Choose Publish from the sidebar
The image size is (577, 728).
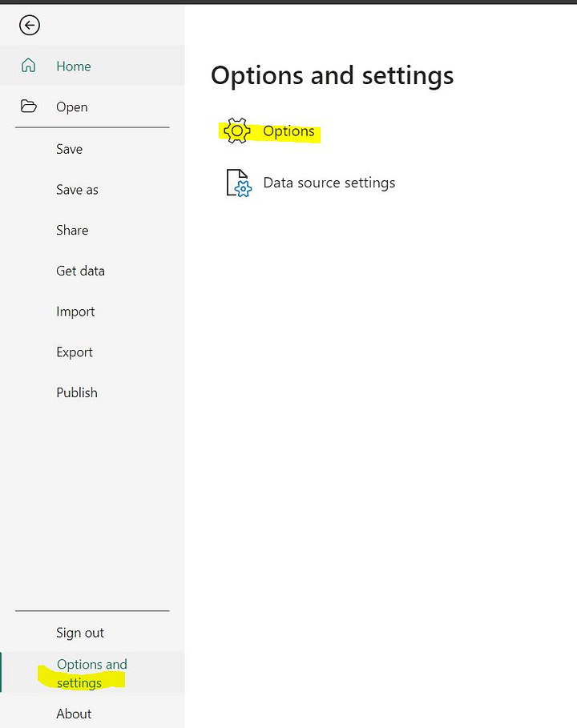(92, 392)
